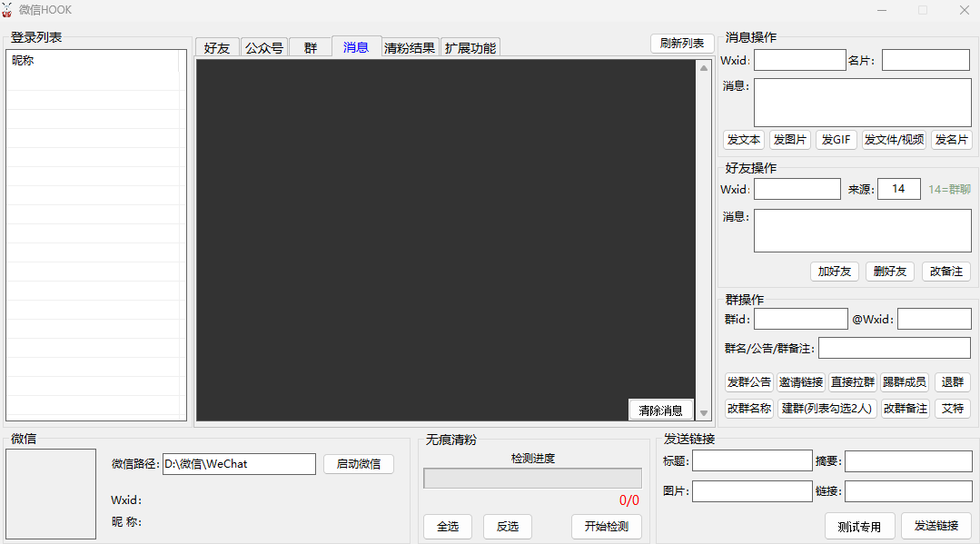Focus the 微信路径 input field
The image size is (980, 544).
tap(239, 464)
